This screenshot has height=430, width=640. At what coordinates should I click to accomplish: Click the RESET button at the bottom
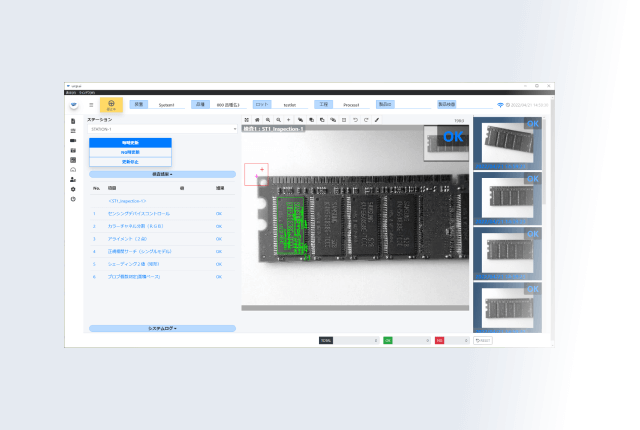(x=483, y=341)
